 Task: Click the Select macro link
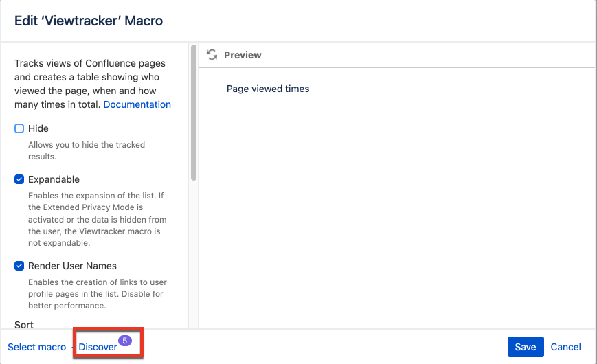[37, 347]
